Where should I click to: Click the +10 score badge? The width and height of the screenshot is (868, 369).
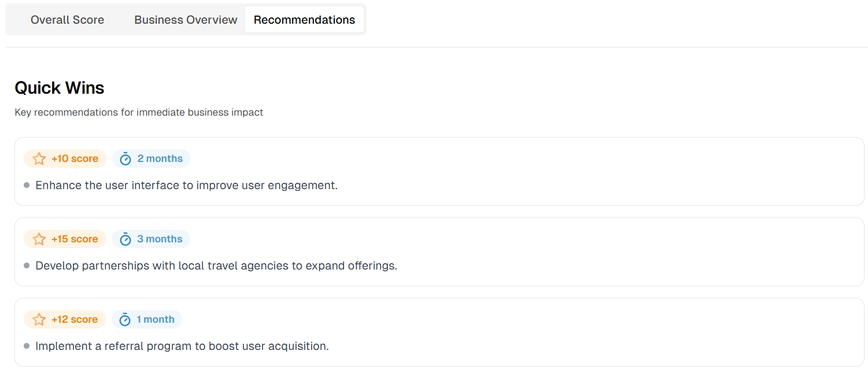65,158
